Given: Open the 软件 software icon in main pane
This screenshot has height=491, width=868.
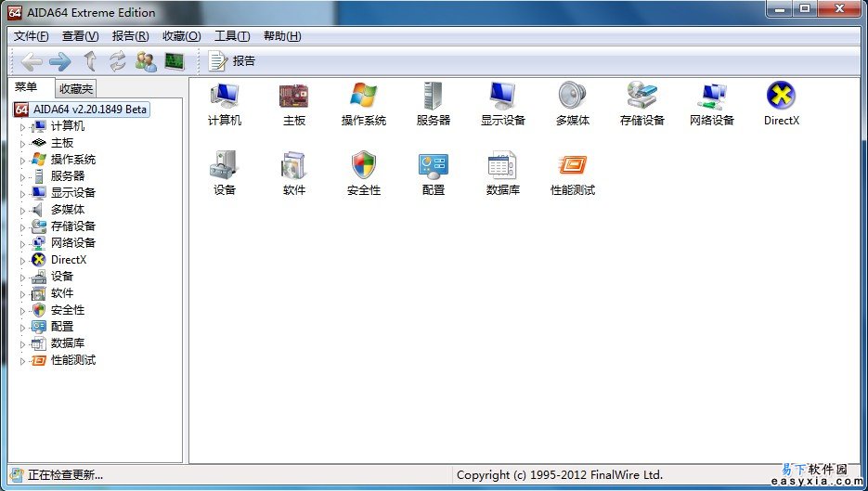Looking at the screenshot, I should click(294, 165).
